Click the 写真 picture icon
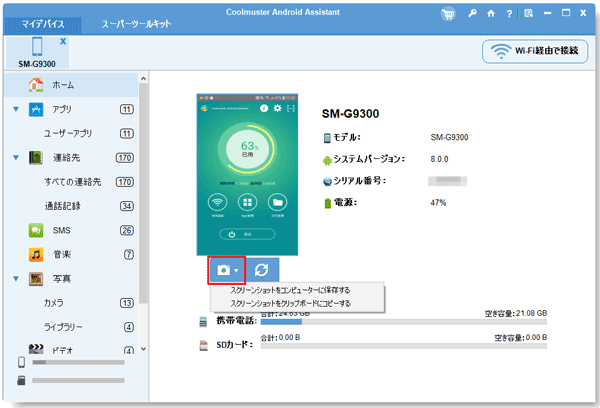 pos(36,279)
